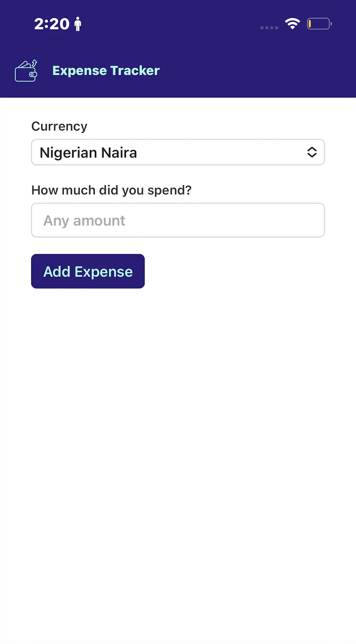Click the cellular signal dots indicator

tap(269, 28)
